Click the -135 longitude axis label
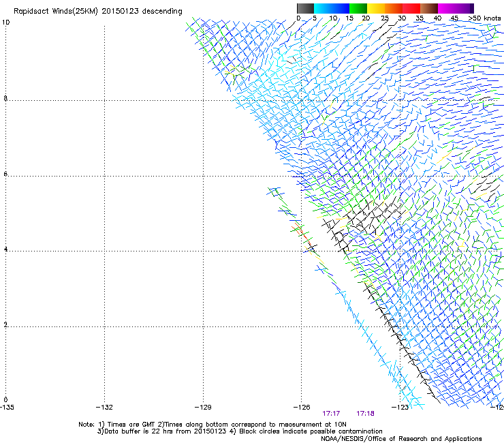The height and width of the screenshot is (443, 504). point(7,408)
